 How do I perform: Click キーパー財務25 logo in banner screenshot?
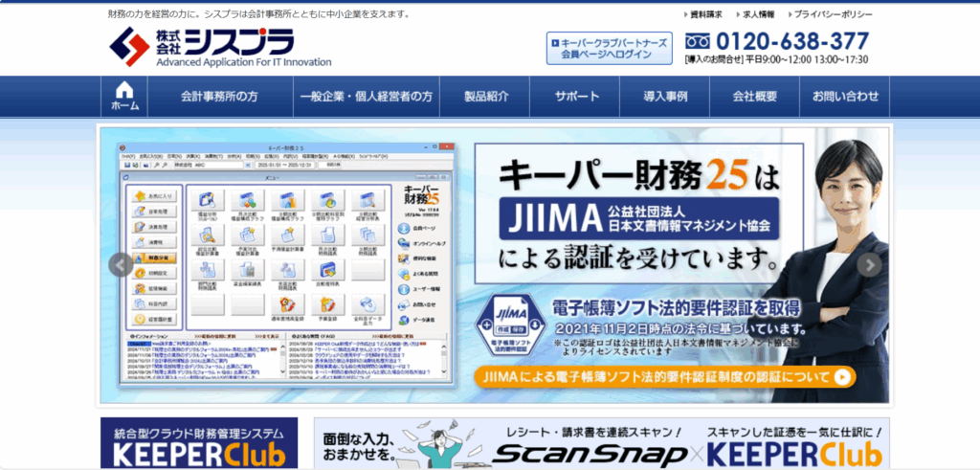point(421,195)
